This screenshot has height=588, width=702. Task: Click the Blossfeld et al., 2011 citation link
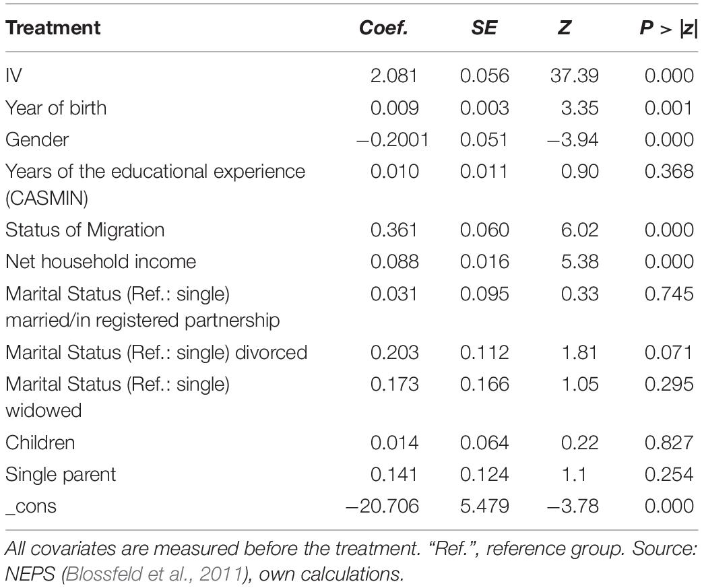coord(154,574)
